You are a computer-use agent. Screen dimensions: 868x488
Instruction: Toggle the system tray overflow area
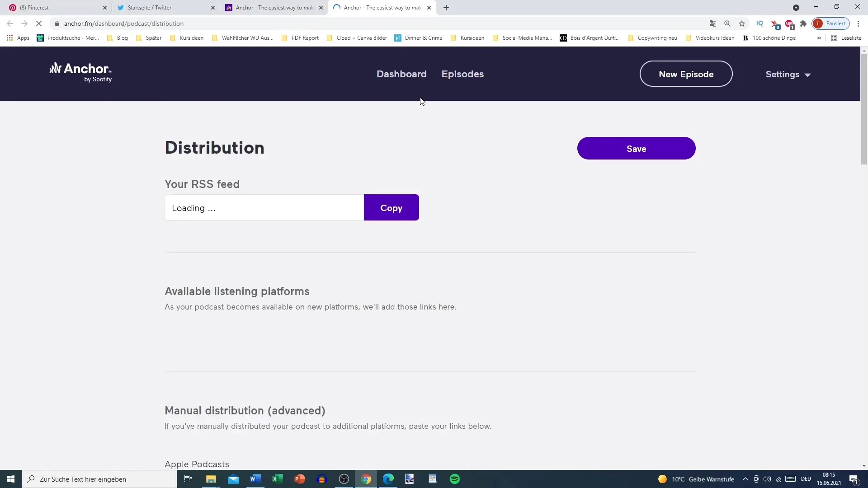pyautogui.click(x=745, y=479)
